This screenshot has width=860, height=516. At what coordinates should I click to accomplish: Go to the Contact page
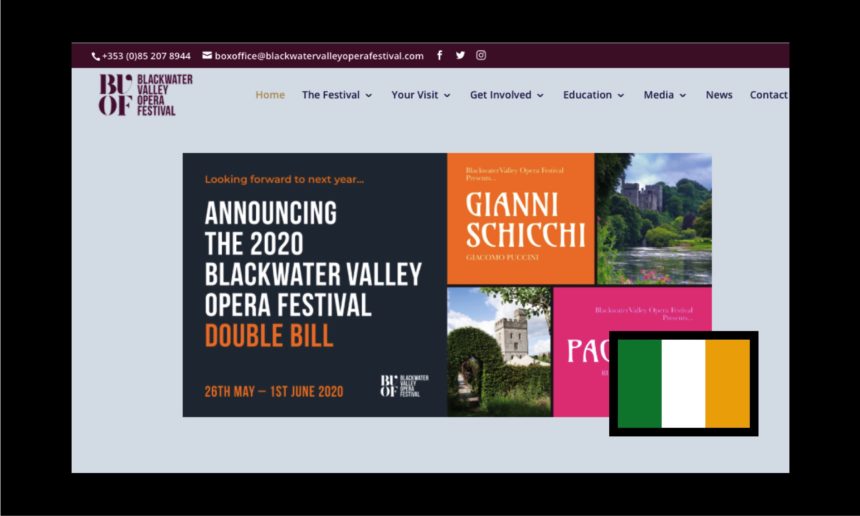coord(768,95)
